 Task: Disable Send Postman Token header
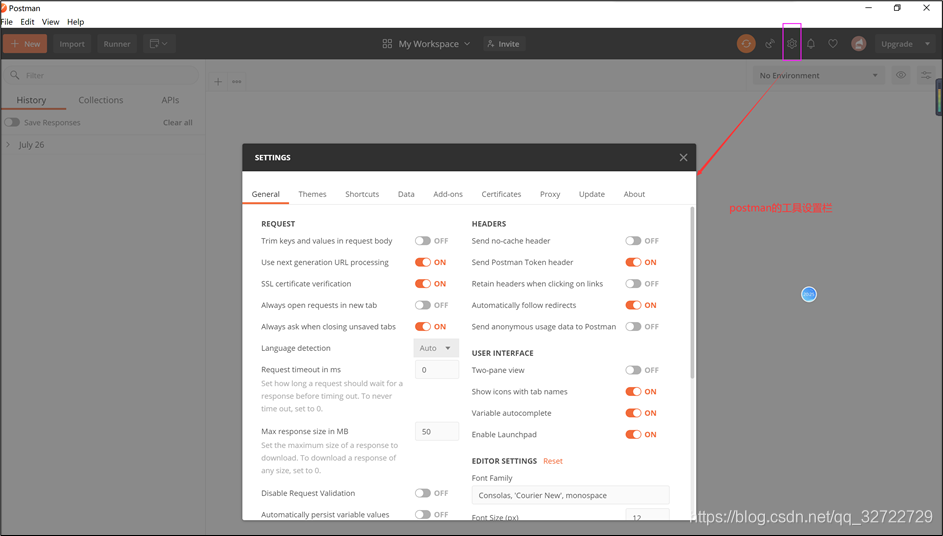point(633,262)
